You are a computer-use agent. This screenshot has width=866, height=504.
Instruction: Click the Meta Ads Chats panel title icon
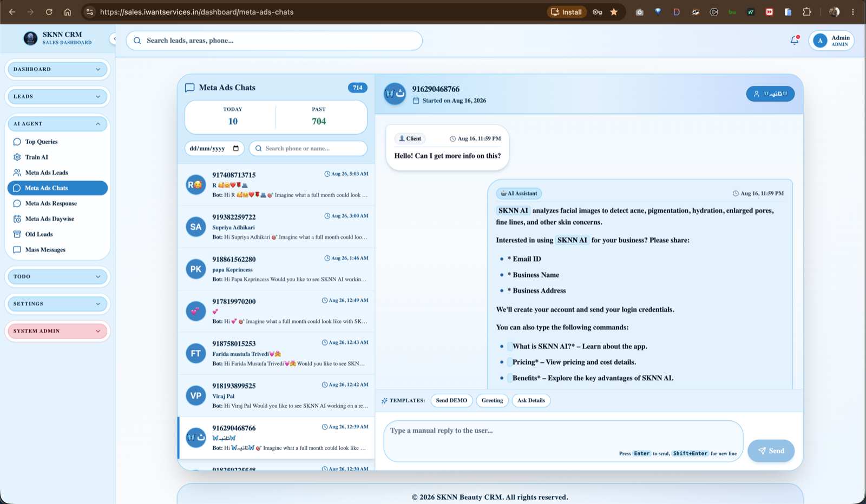pos(189,88)
